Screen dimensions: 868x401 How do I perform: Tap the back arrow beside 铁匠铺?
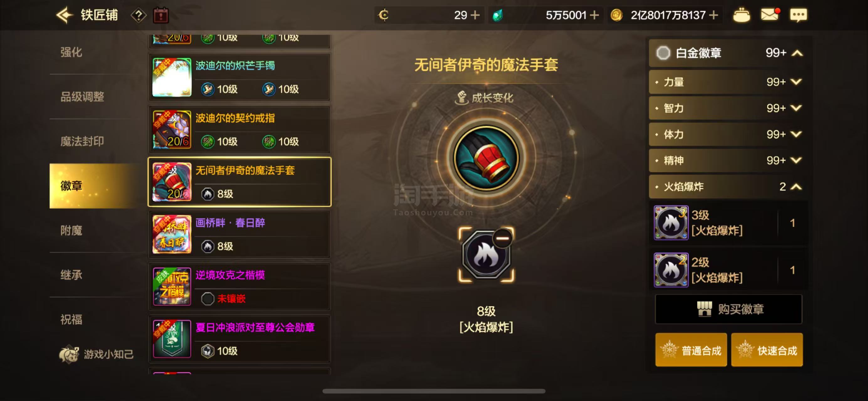pyautogui.click(x=64, y=15)
